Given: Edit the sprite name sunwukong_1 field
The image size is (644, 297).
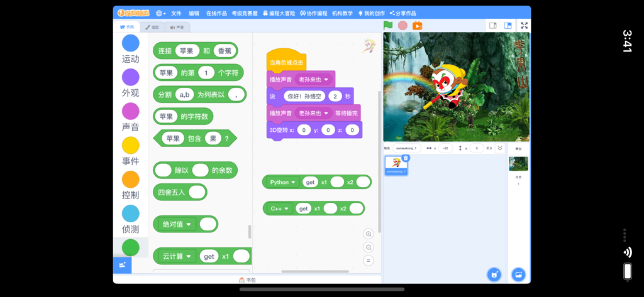Looking at the screenshot, I should click(x=407, y=148).
